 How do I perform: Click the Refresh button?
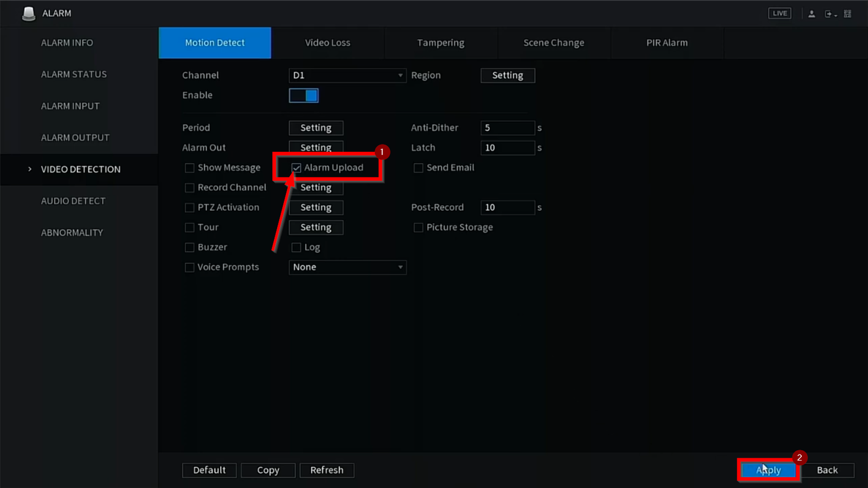point(327,470)
